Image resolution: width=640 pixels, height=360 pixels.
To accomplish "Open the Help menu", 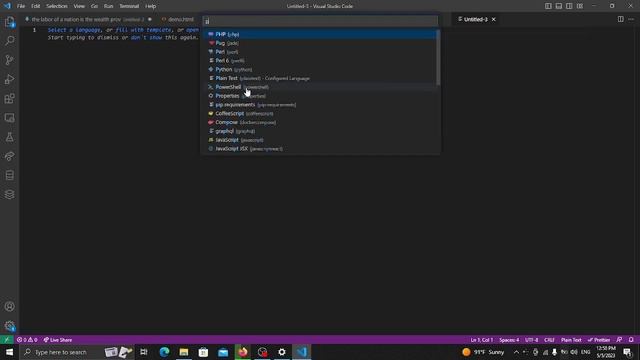I will coord(151,6).
